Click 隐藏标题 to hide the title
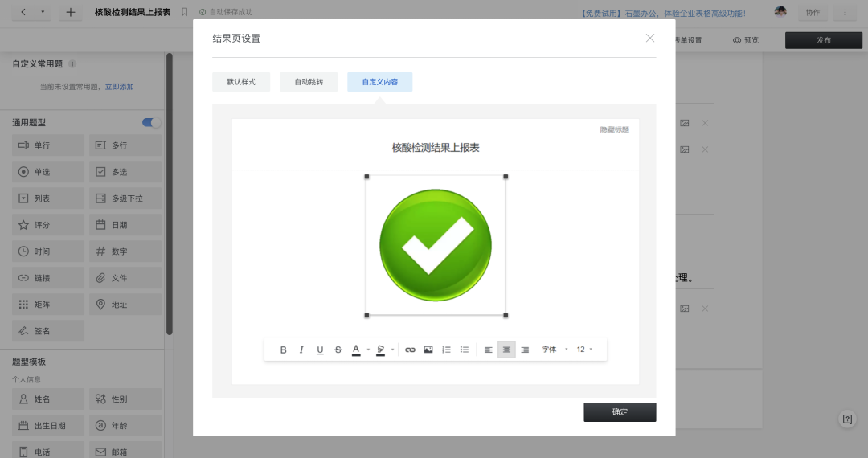The image size is (868, 458). tap(615, 129)
